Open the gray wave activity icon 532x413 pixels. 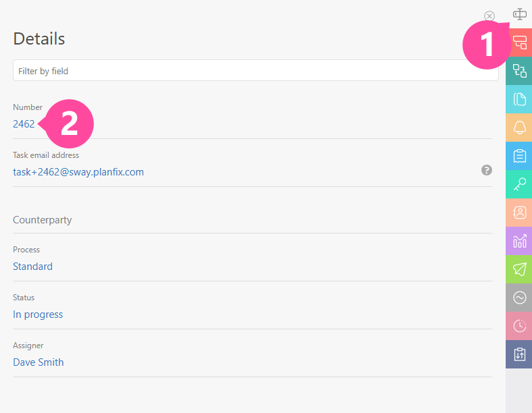coord(519,298)
